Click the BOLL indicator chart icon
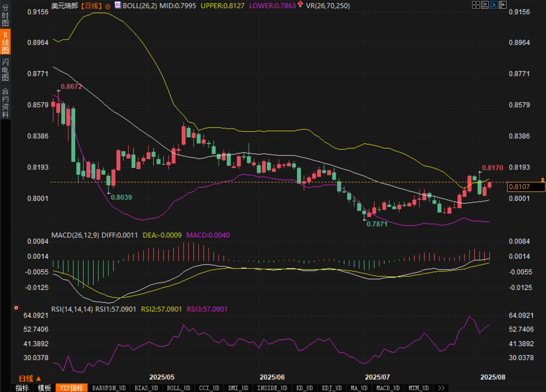Image resolution: width=546 pixels, height=392 pixels. coord(117,5)
